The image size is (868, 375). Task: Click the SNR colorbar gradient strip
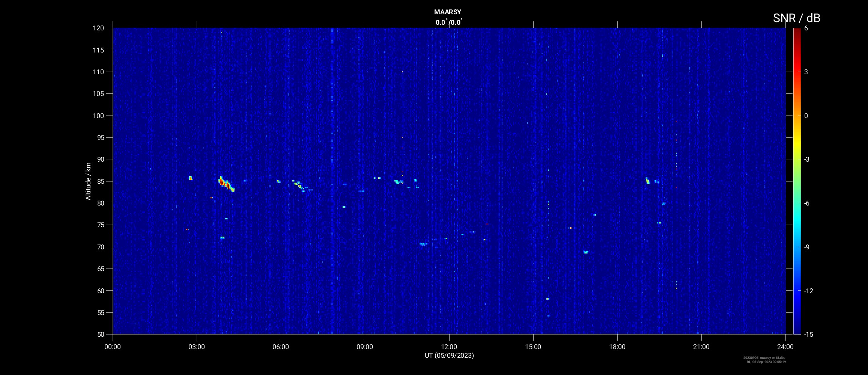[797, 181]
